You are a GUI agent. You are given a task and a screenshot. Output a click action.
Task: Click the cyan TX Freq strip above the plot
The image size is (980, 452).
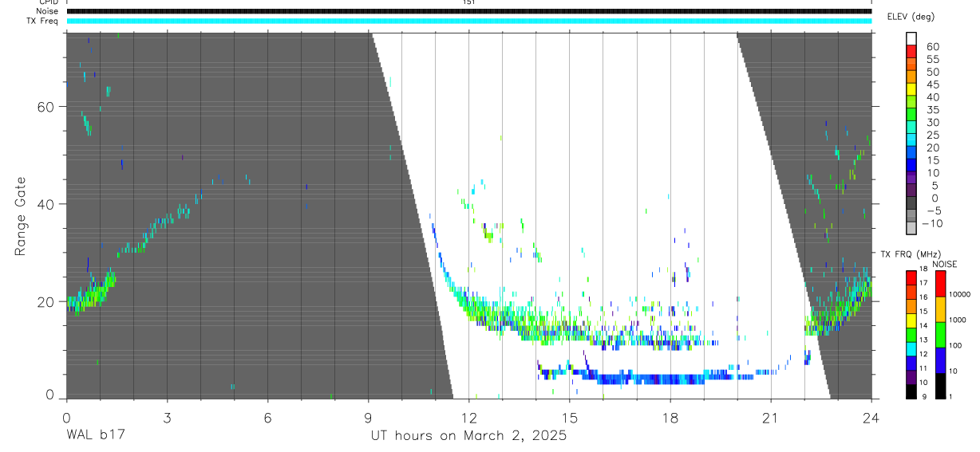[x=469, y=21]
